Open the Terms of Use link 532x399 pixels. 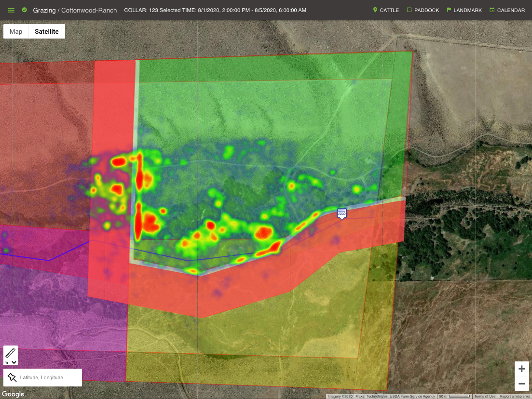(x=484, y=396)
